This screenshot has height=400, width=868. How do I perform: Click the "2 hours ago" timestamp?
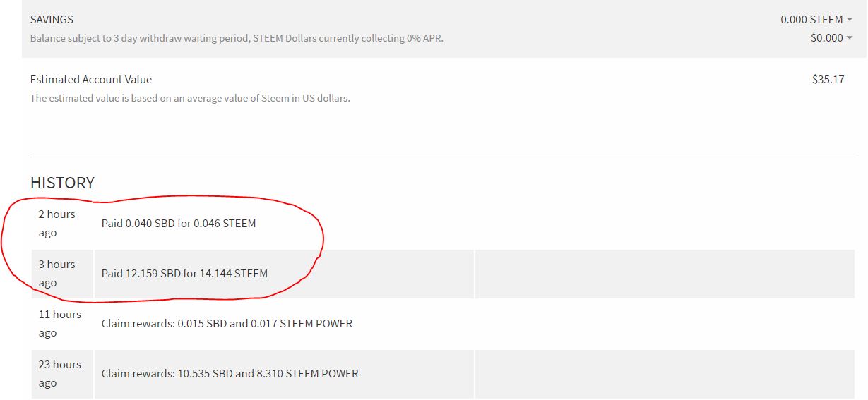point(57,223)
